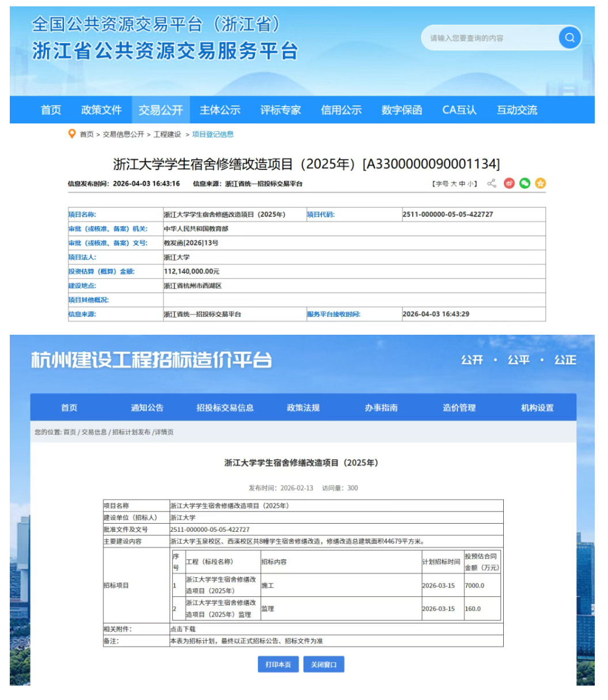Viewport: 608px width, 700px height.
Task: Select the 交易公开 navigation tab
Action: click(161, 109)
